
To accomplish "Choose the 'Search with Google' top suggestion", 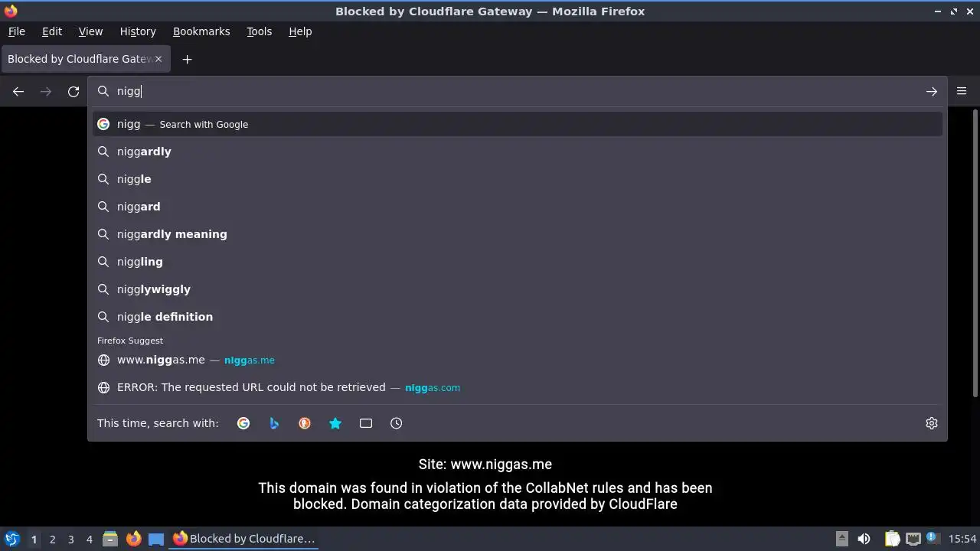I will [x=518, y=124].
